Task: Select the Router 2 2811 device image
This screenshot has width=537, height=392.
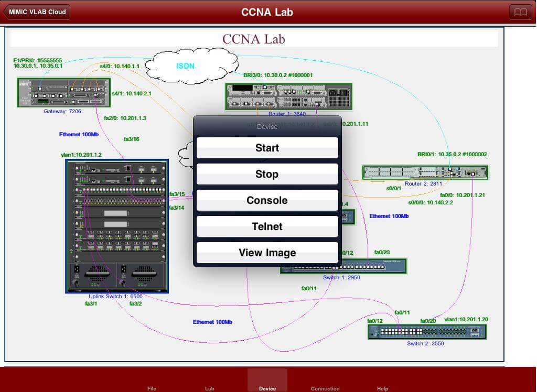Action: click(425, 172)
